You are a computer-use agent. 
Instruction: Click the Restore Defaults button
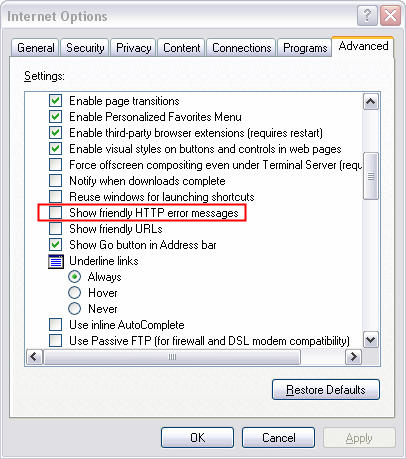click(x=326, y=390)
